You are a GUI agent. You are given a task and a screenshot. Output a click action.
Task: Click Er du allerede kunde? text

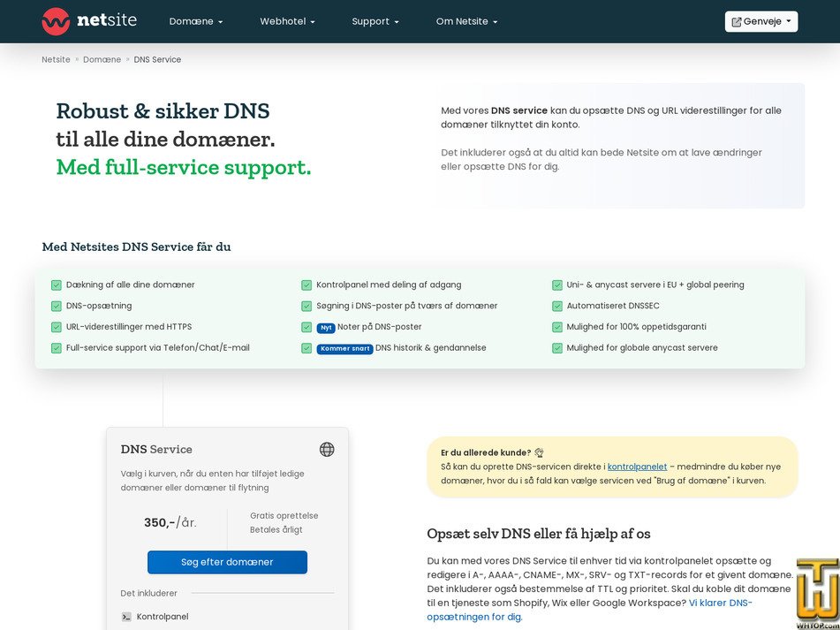pos(486,452)
